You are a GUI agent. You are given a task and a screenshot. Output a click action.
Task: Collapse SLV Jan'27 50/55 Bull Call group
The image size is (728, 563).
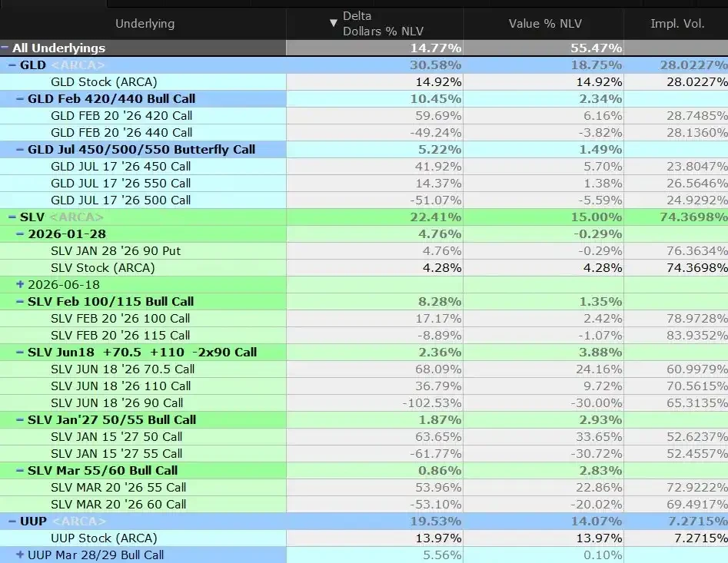tap(20, 420)
